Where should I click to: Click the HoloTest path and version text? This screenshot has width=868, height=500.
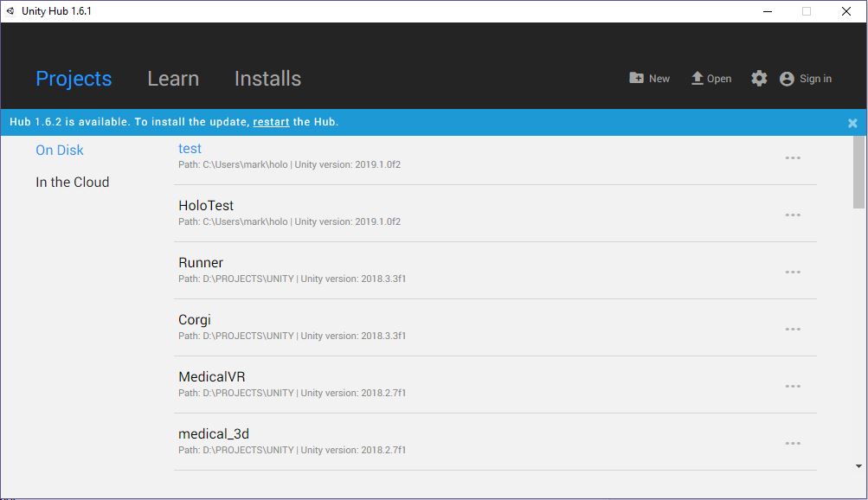[x=289, y=221]
